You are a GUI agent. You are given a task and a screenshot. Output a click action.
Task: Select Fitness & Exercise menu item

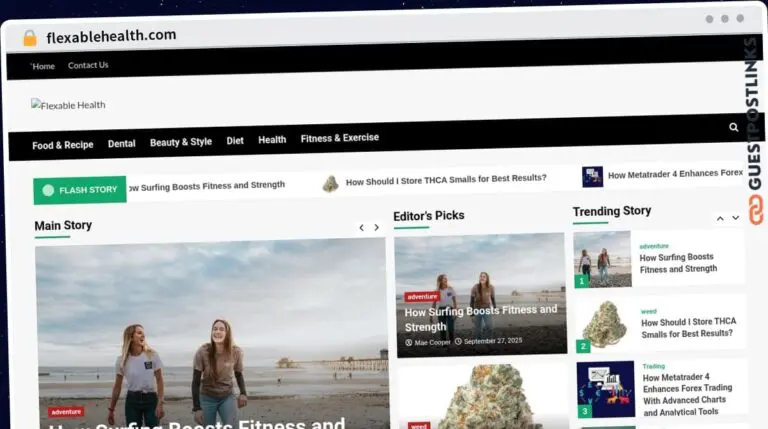point(340,138)
